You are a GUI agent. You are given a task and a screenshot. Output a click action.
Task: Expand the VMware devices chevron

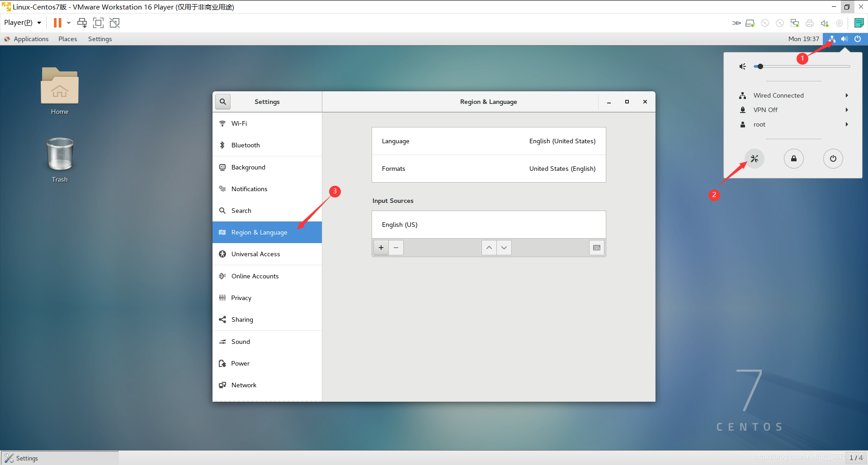(x=736, y=23)
